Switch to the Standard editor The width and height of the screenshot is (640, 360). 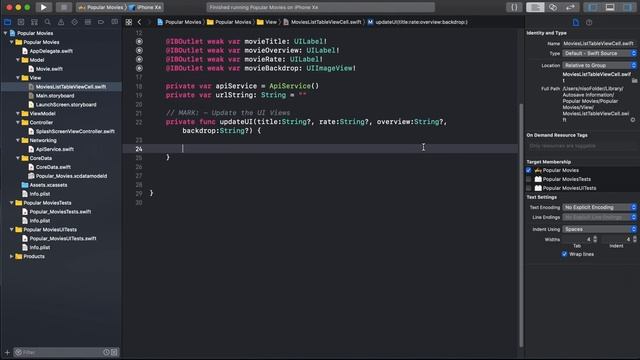(535, 7)
